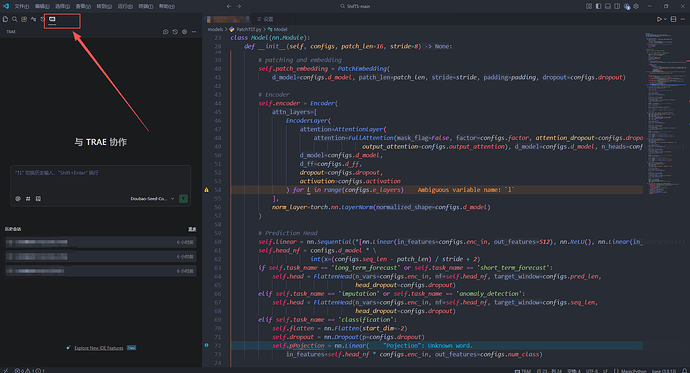Click the blue info icon on line 72
Viewport: 690px width, 373px height.
tap(206, 345)
